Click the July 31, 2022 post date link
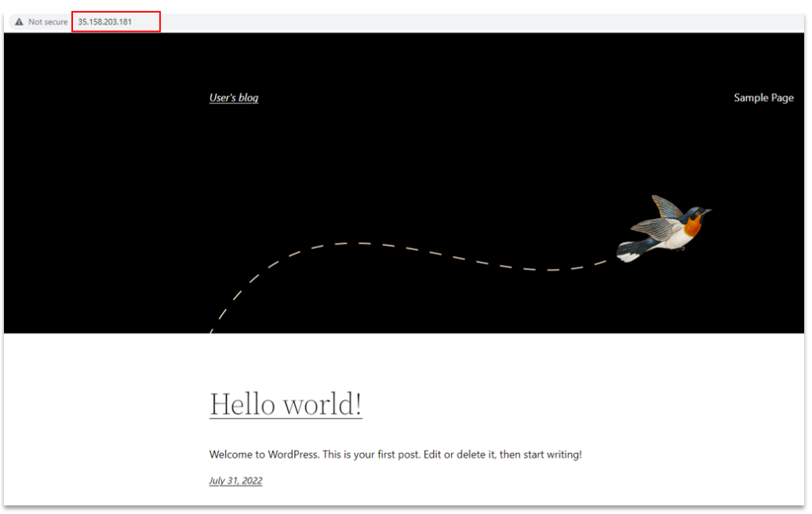Image resolution: width=812 pixels, height=514 pixels. (236, 481)
